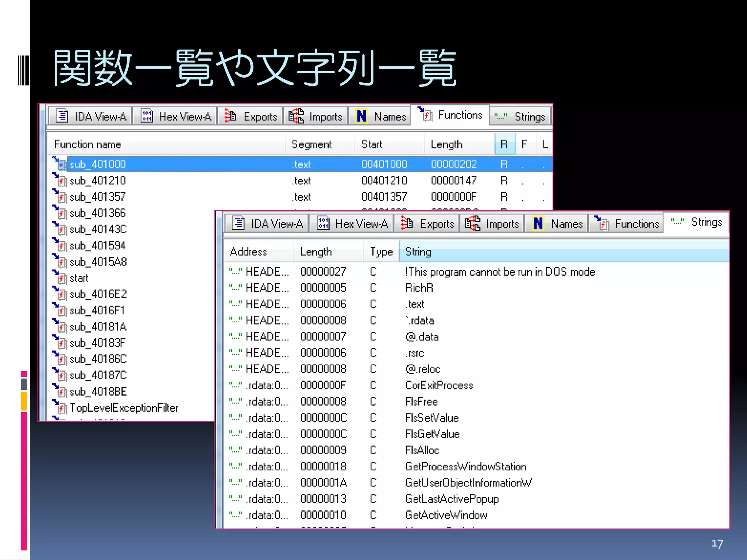The height and width of the screenshot is (560, 747).
Task: Click function icon of sub_4016E2
Action: (x=60, y=294)
